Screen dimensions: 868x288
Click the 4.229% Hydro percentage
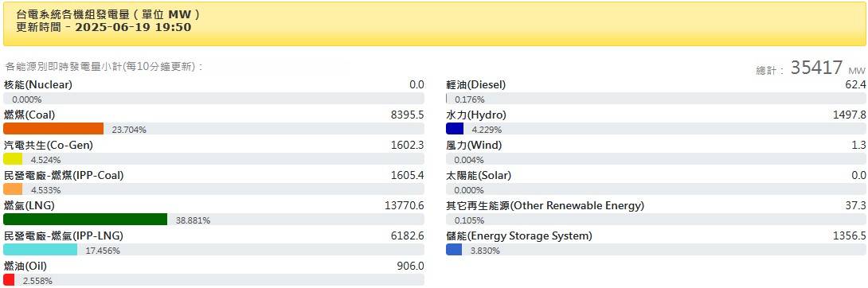[x=487, y=130]
